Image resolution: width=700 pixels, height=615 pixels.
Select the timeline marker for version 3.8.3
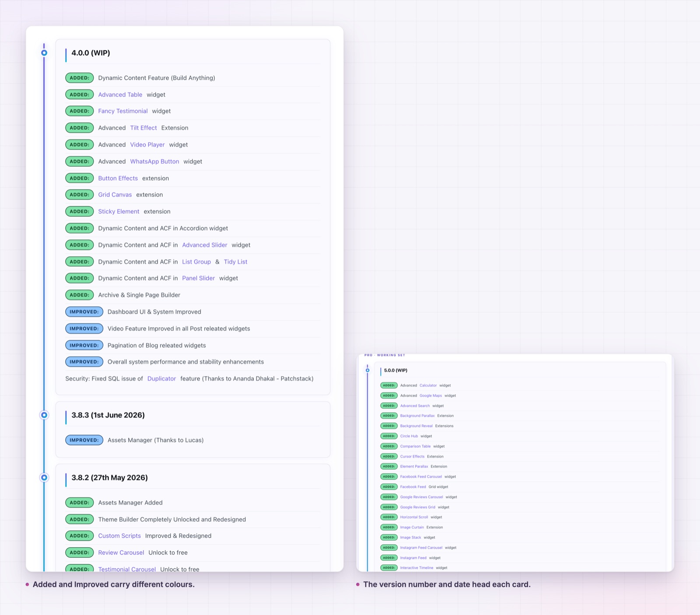(44, 415)
